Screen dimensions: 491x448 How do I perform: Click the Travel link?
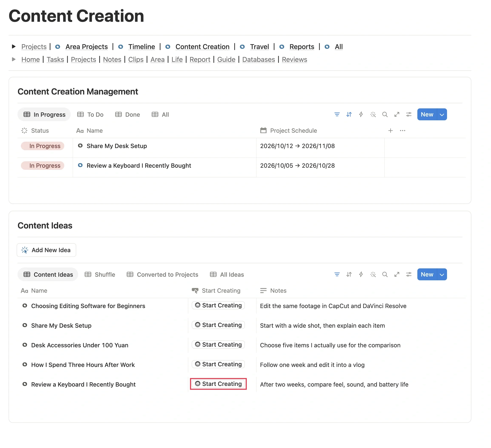click(x=259, y=47)
